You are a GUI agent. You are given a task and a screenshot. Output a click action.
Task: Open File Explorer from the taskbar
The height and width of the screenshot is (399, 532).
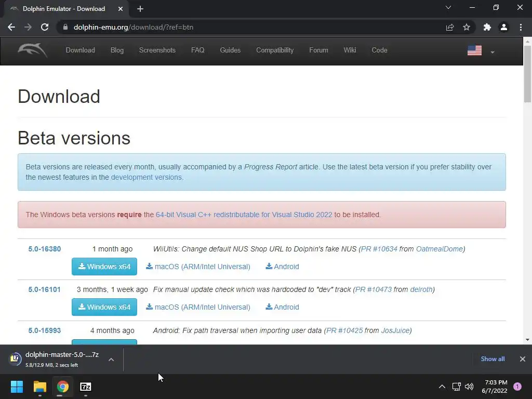click(39, 387)
